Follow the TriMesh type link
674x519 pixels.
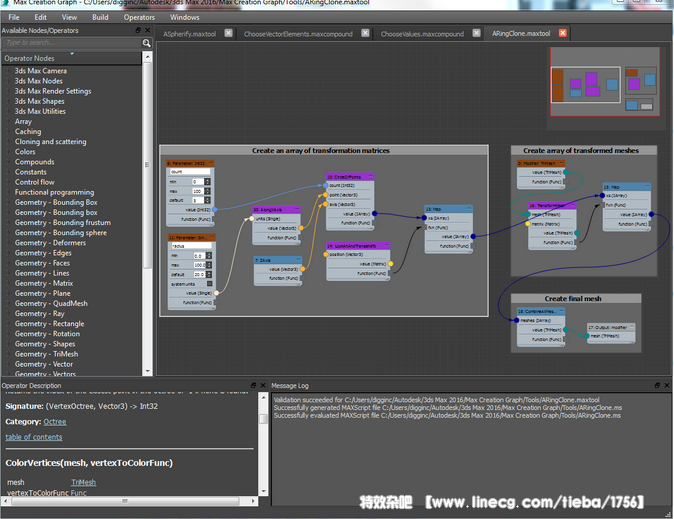(x=83, y=482)
